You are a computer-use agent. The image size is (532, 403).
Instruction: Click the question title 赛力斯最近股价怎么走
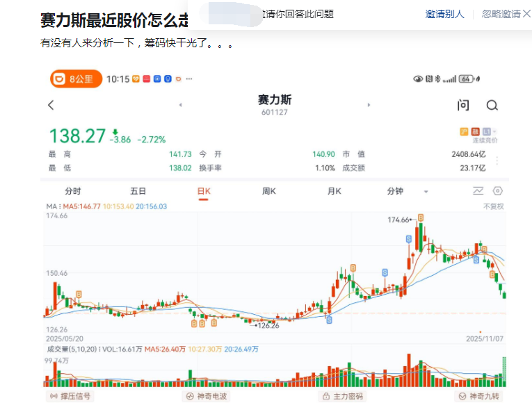(x=114, y=19)
